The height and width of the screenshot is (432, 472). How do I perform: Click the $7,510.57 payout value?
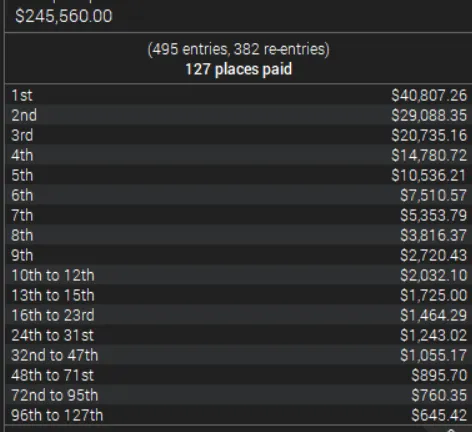pos(433,195)
